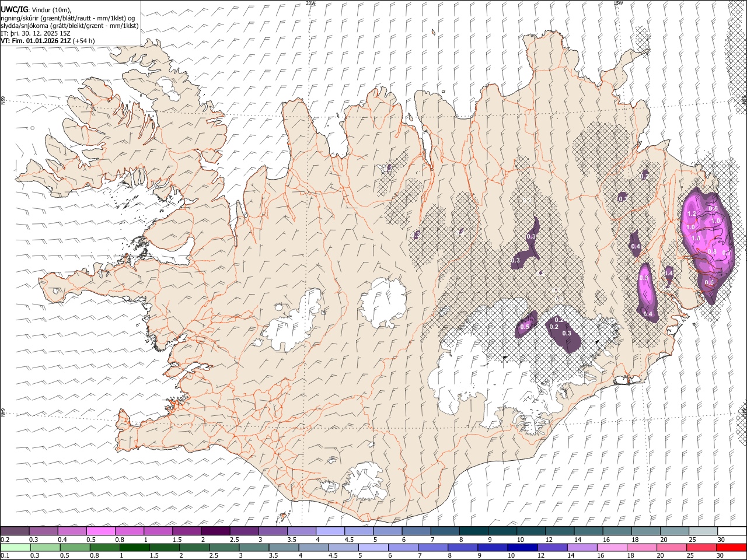Pick the bright red 30 swatch in the bottom legend row

(732, 547)
